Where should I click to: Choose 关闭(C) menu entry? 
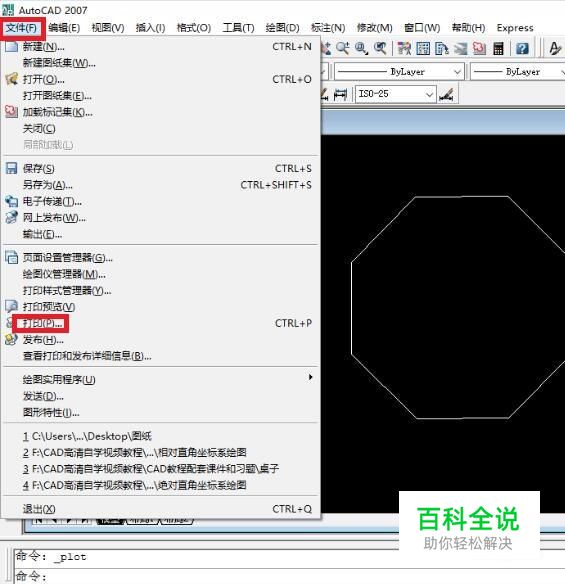point(159,128)
